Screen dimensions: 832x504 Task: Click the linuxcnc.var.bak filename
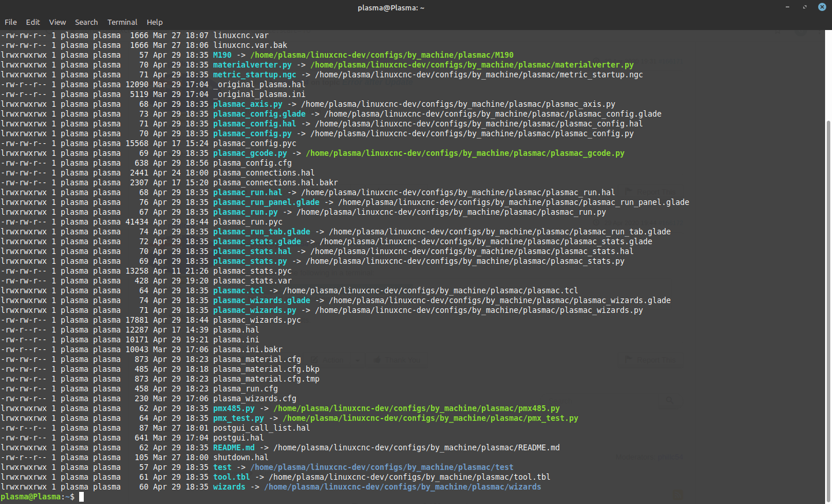(250, 45)
